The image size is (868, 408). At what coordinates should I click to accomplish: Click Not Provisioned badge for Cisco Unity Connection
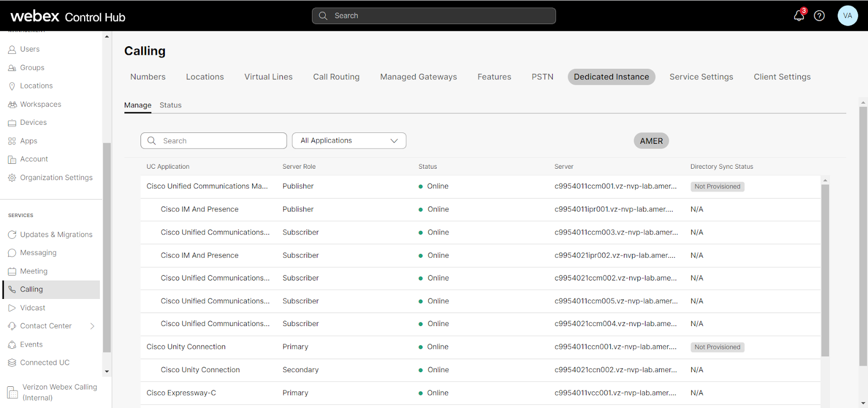click(717, 347)
